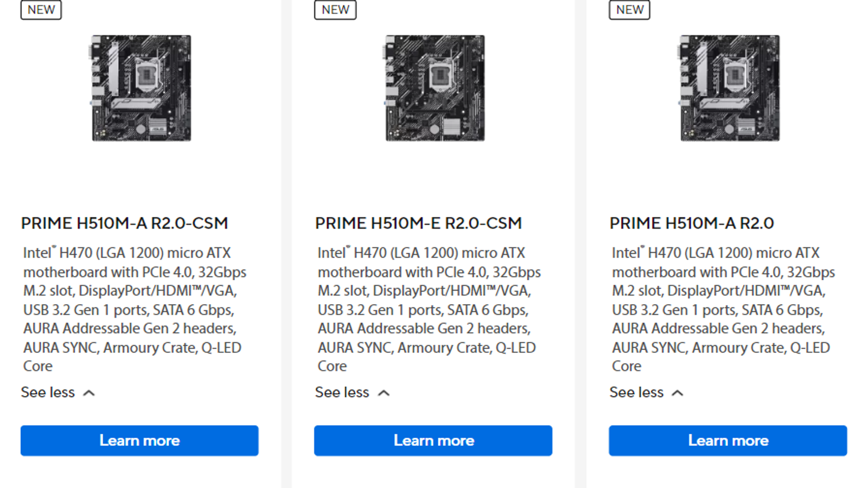
Task: Click Learn more for PRIME H510M-E R2.0-CSM
Action: [x=433, y=440]
